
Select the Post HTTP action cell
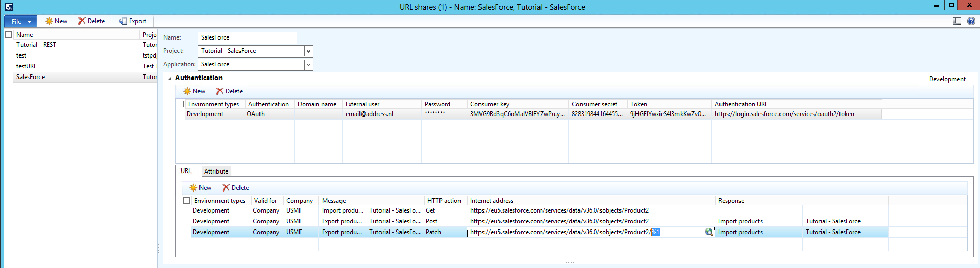click(x=445, y=221)
